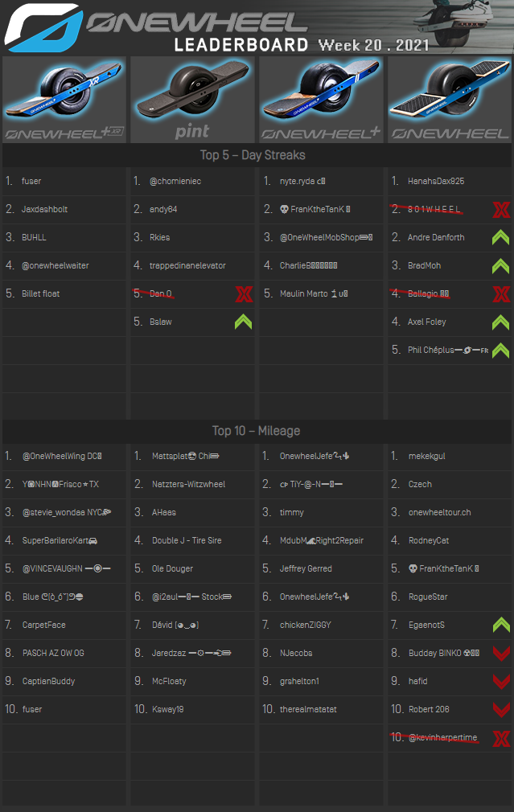Select the Onewheel+ XR board thumbnail

[x=64, y=100]
